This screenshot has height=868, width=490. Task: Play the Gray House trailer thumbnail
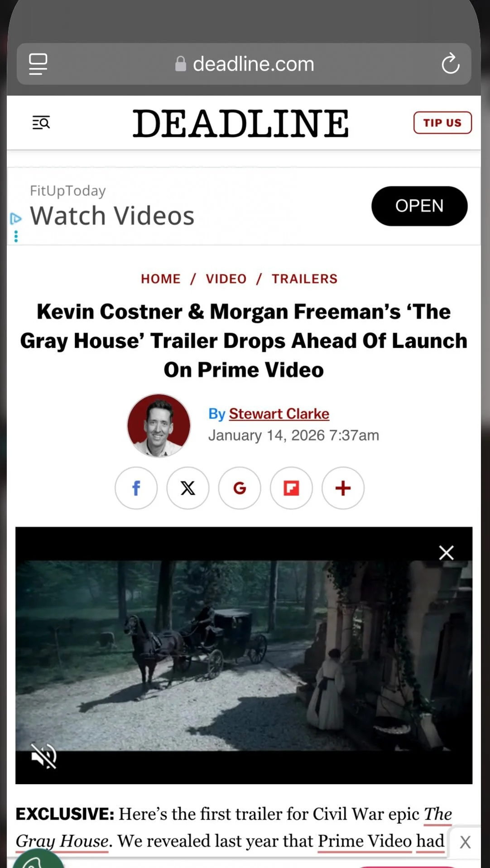click(244, 656)
